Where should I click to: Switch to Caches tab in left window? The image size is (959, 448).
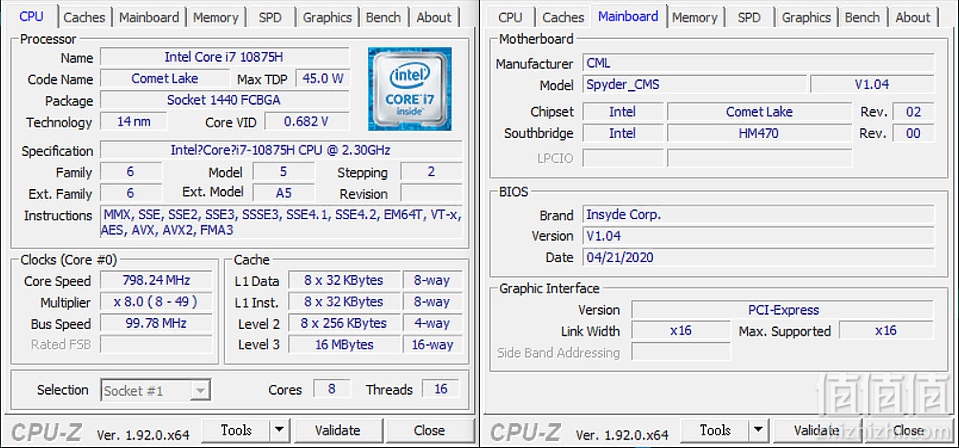84,17
